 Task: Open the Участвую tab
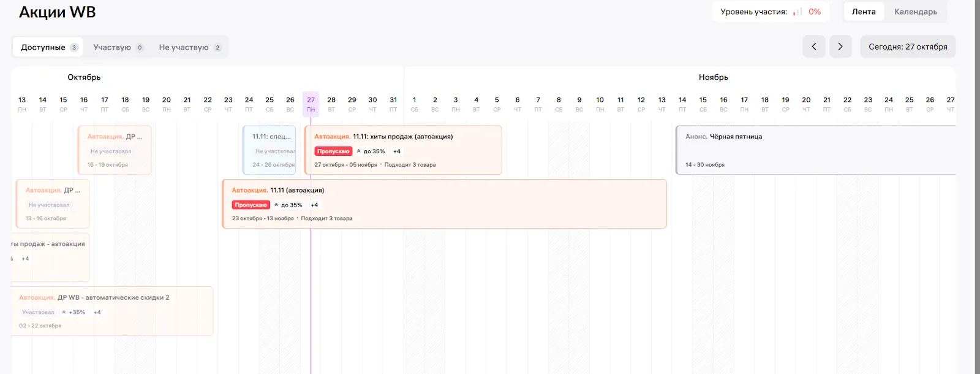(118, 47)
